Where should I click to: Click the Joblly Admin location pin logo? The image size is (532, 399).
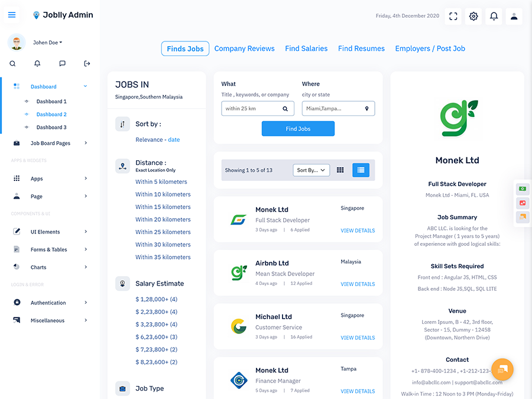point(36,15)
